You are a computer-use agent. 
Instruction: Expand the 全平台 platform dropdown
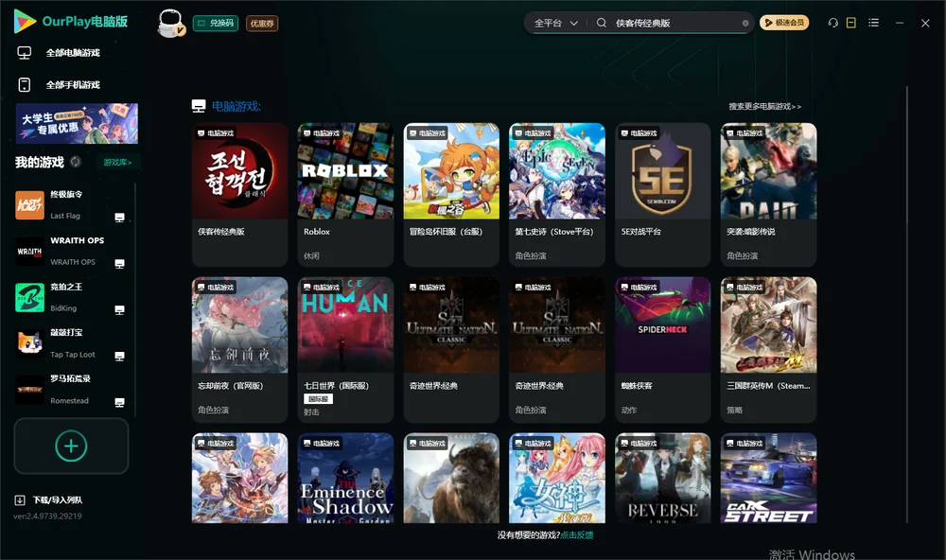tap(556, 23)
